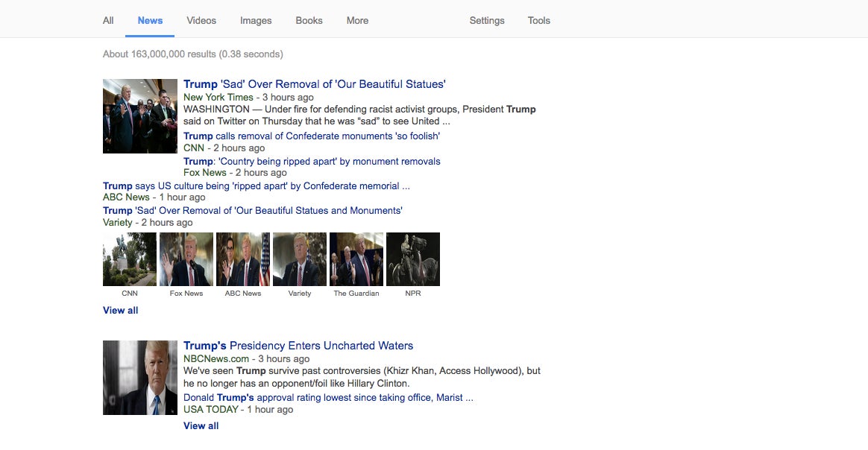868x450 pixels.
Task: Switch to the Images tab
Action: click(x=256, y=20)
